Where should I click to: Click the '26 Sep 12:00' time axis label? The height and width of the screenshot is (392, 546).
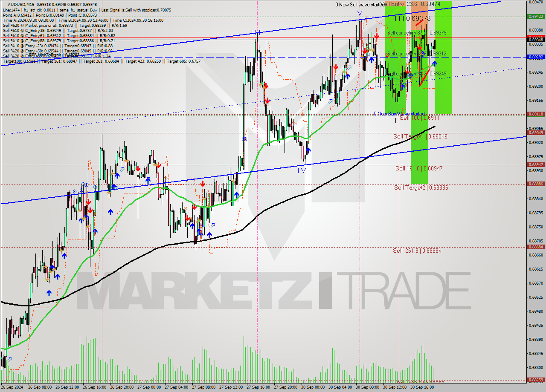68,388
